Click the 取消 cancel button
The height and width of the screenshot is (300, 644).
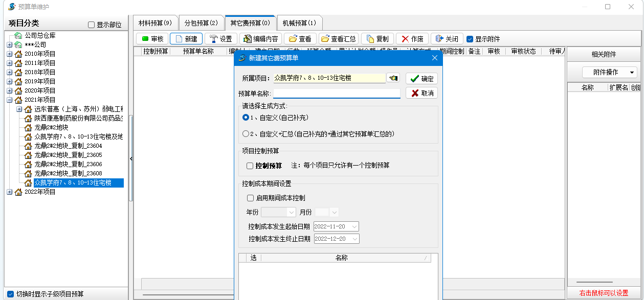421,93
